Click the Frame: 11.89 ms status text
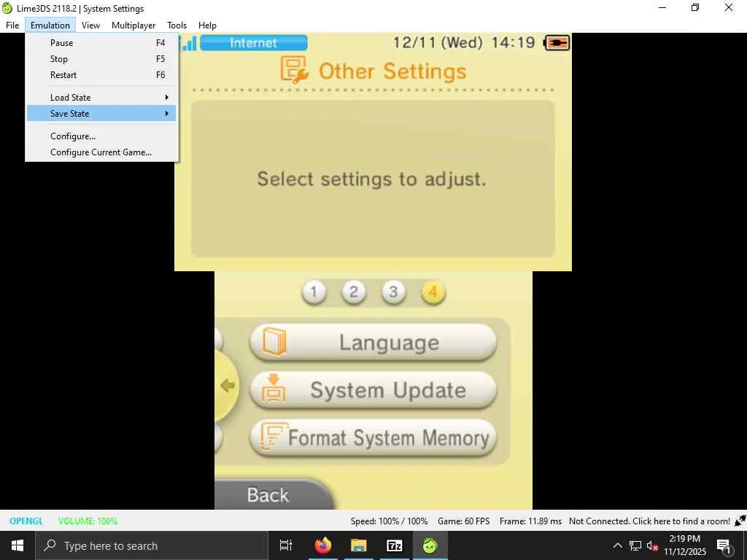The image size is (747, 560). click(x=530, y=521)
